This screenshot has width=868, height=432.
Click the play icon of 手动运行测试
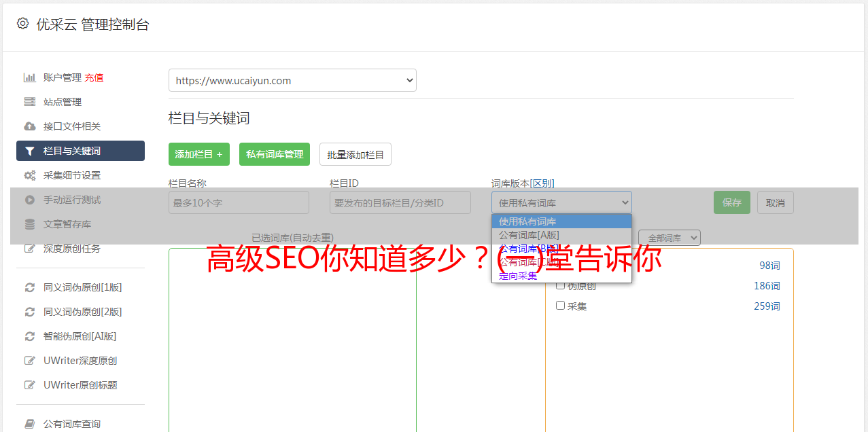point(29,200)
